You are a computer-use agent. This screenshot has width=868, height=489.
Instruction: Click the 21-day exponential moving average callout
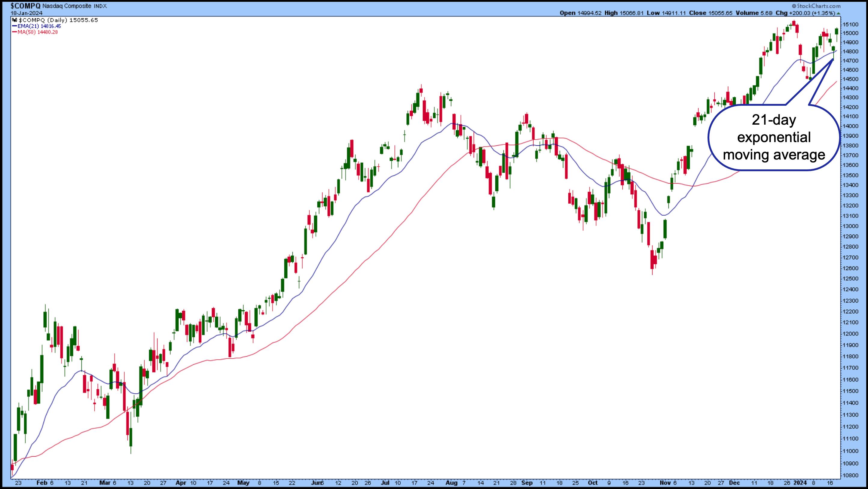(774, 138)
